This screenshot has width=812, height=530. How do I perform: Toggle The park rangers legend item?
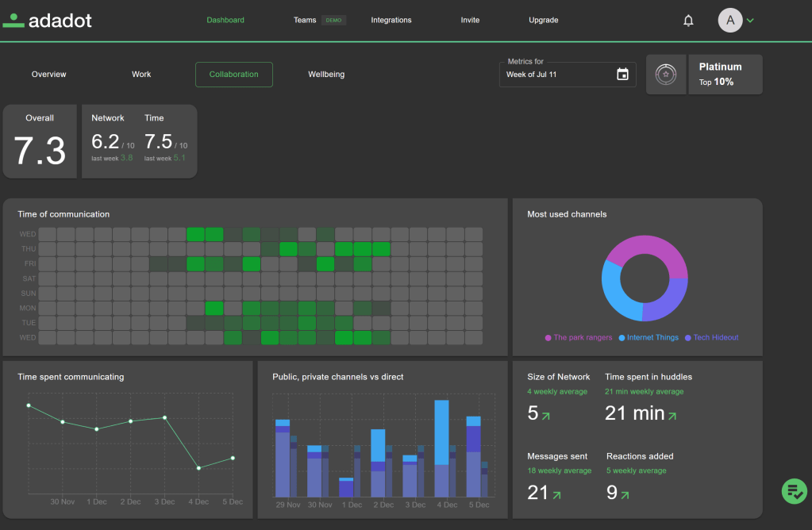pos(578,337)
